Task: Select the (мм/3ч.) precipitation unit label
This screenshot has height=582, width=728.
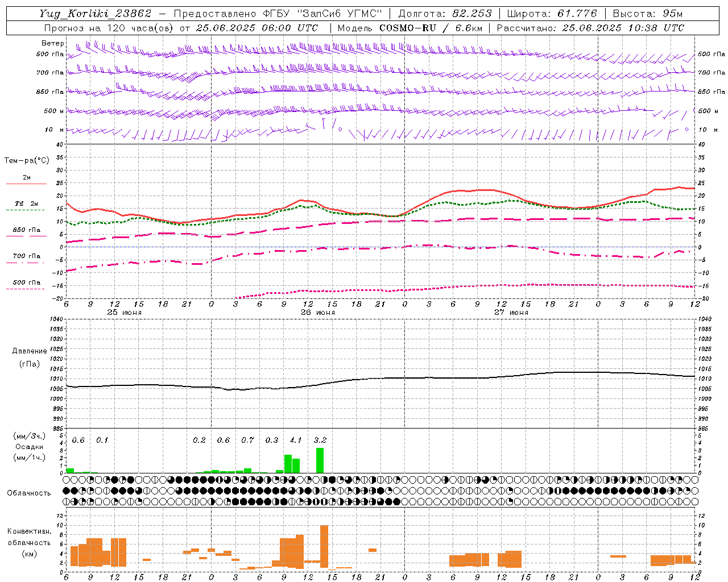Action: (30, 436)
